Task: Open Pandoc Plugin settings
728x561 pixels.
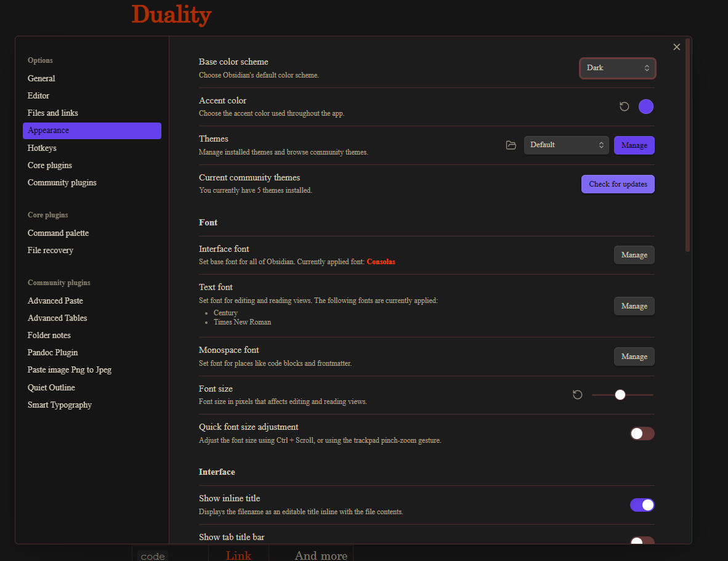Action: 92,353
